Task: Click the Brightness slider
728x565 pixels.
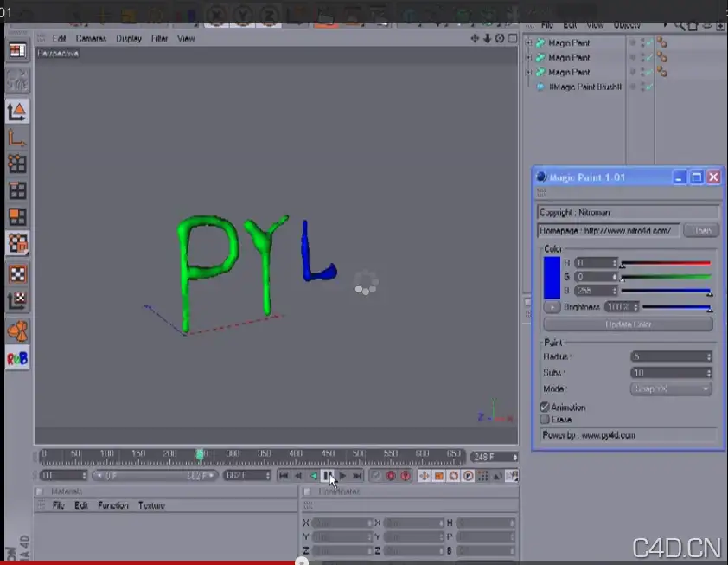Action: pyautogui.click(x=677, y=307)
